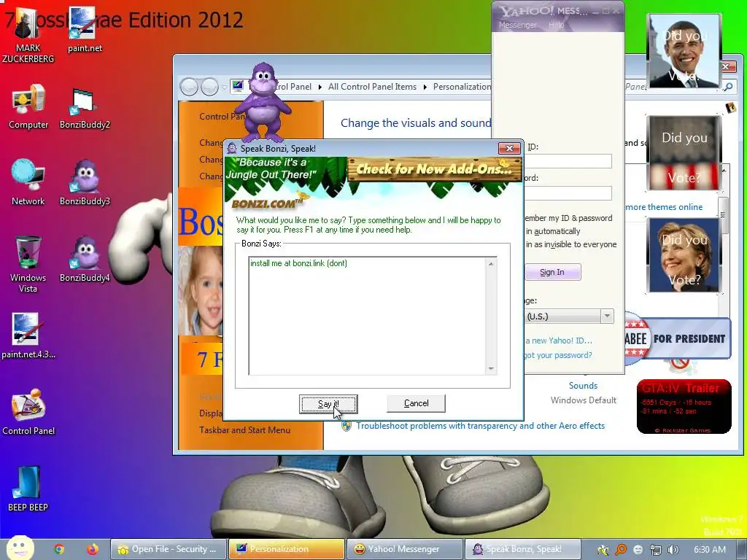
Task: Click Cancel in Speak Bonzi dialog
Action: point(416,403)
